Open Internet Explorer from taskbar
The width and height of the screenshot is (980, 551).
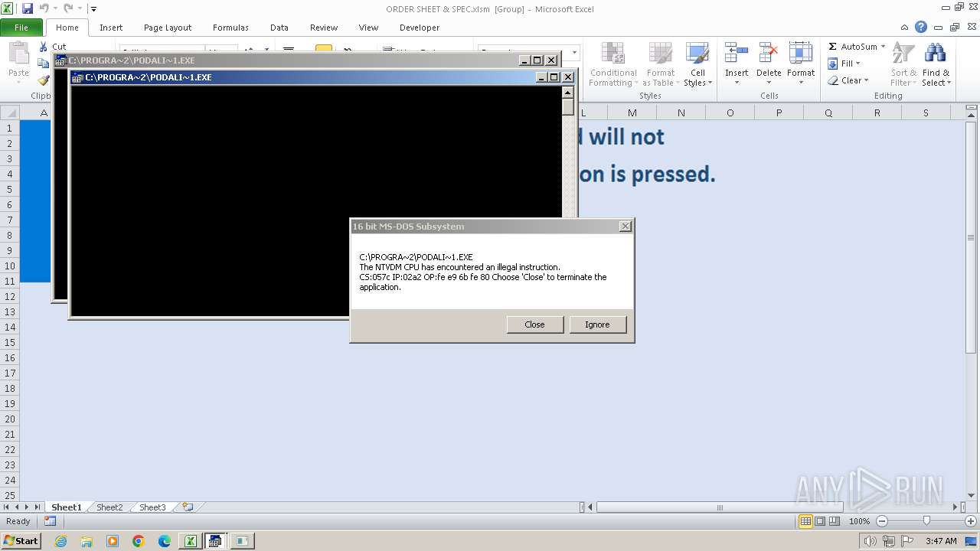pos(60,541)
